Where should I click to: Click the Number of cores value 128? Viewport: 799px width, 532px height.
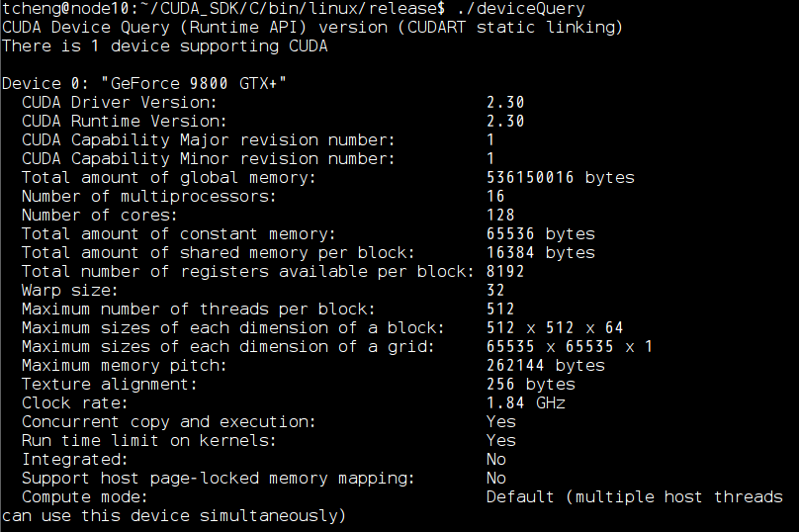(x=500, y=216)
